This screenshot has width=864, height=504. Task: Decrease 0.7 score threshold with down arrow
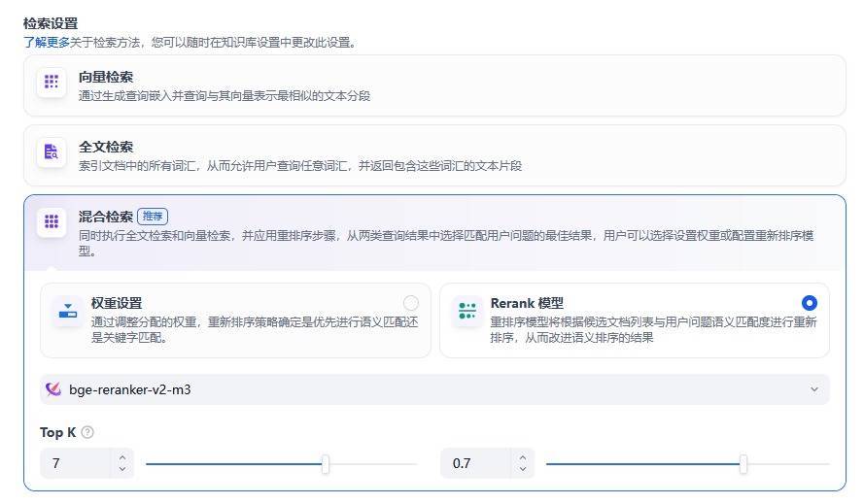point(522,469)
